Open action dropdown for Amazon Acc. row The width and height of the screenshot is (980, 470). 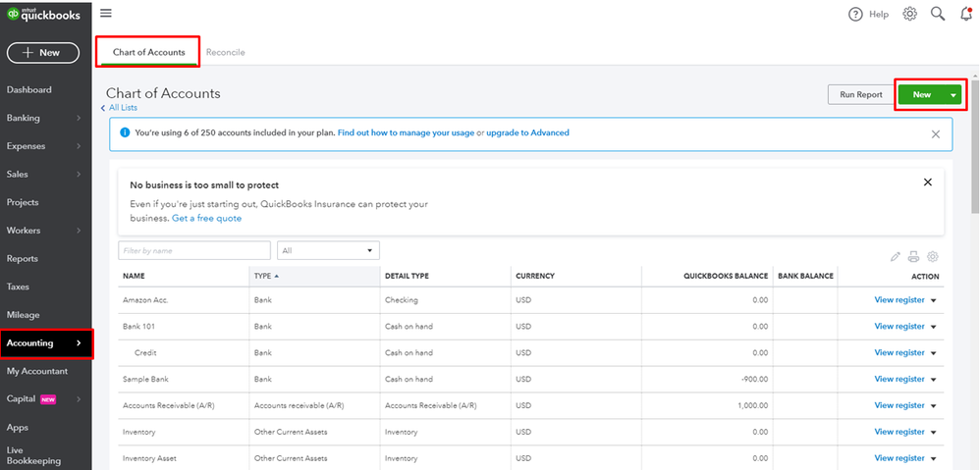pyautogui.click(x=934, y=300)
